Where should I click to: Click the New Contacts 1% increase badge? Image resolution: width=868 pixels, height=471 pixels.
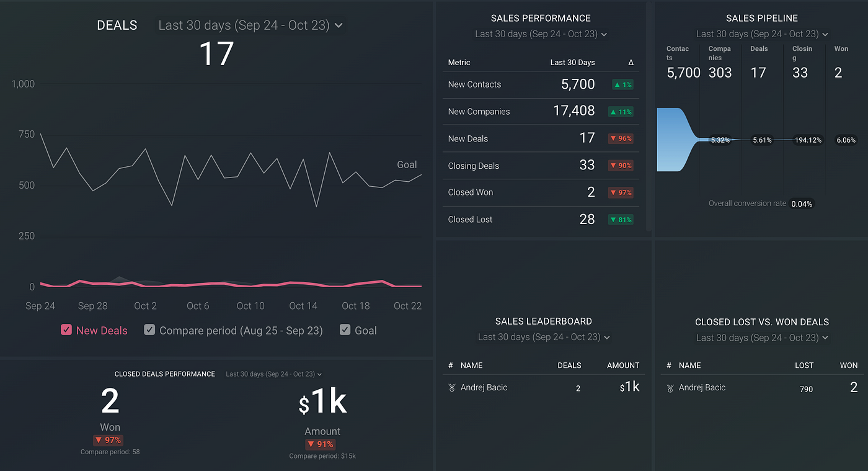click(622, 84)
